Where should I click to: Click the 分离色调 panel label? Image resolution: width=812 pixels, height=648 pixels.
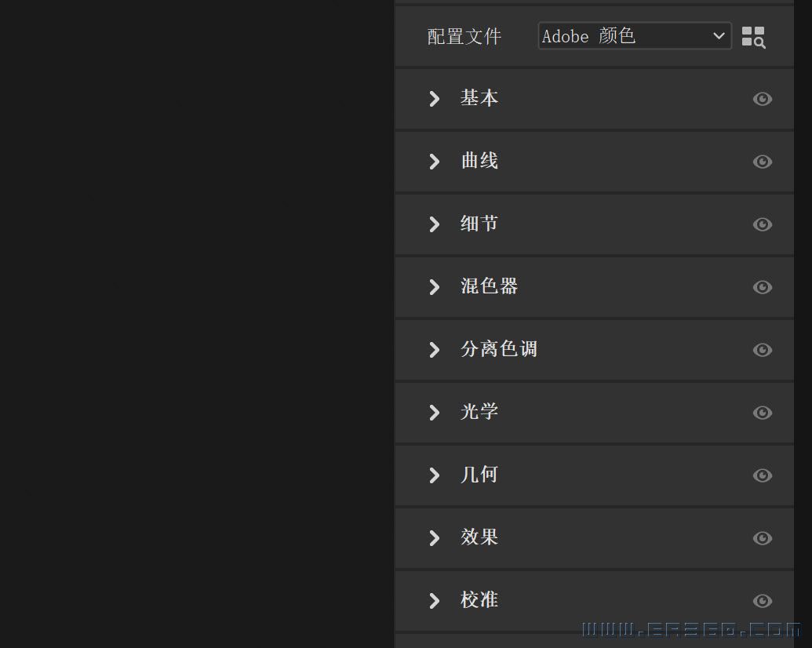coord(498,349)
